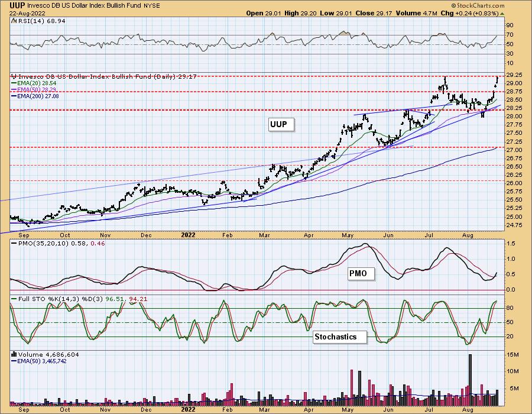532x414 pixels.
Task: Click the date 22-Aug-2022
Action: [x=26, y=13]
